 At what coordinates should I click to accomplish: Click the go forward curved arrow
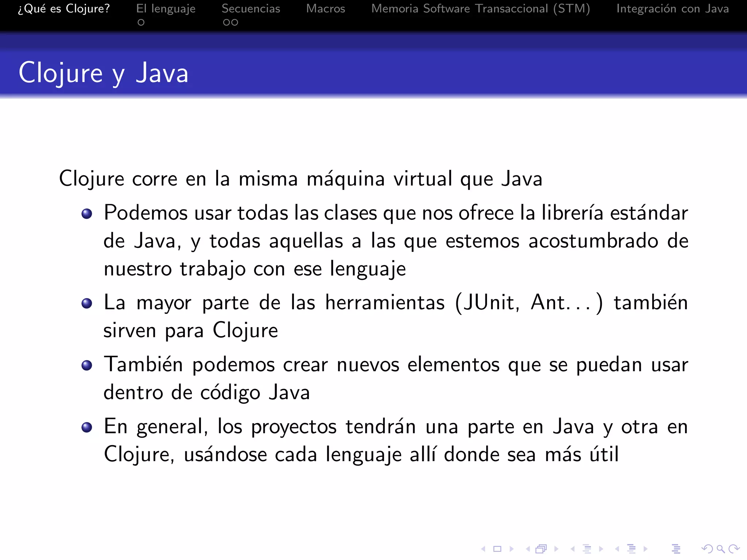pos(734,549)
